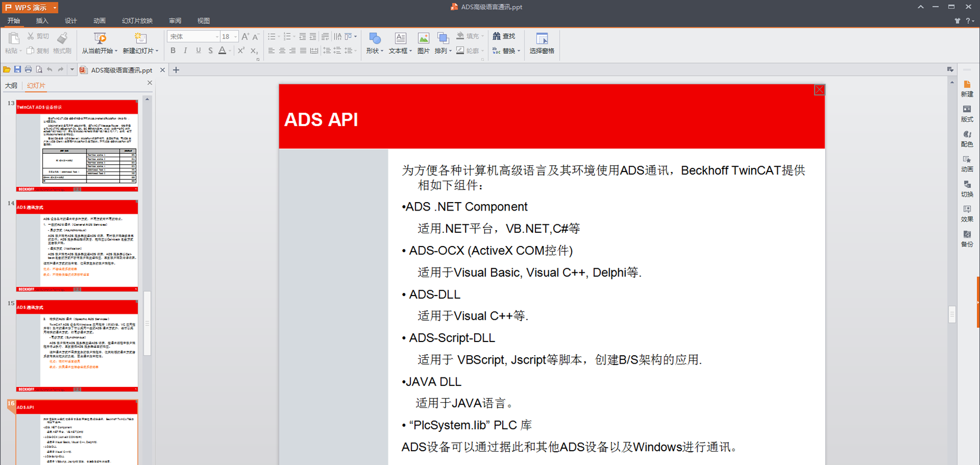
Task: Expand the font color dropdown arrow
Action: 230,51
